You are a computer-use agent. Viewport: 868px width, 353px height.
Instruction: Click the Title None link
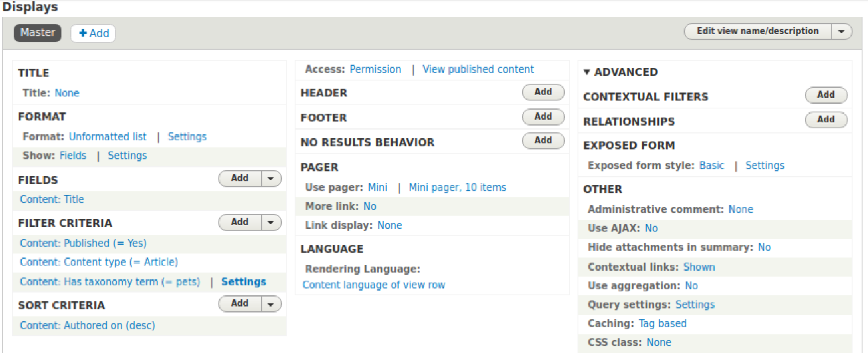(x=67, y=93)
